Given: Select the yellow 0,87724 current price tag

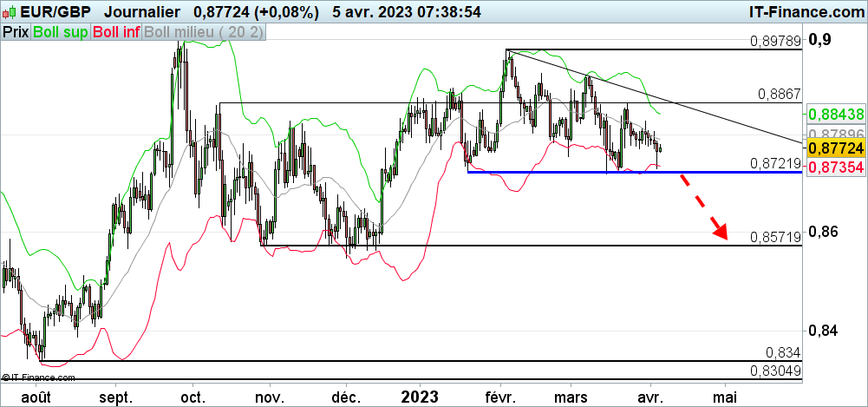Looking at the screenshot, I should 835,149.
